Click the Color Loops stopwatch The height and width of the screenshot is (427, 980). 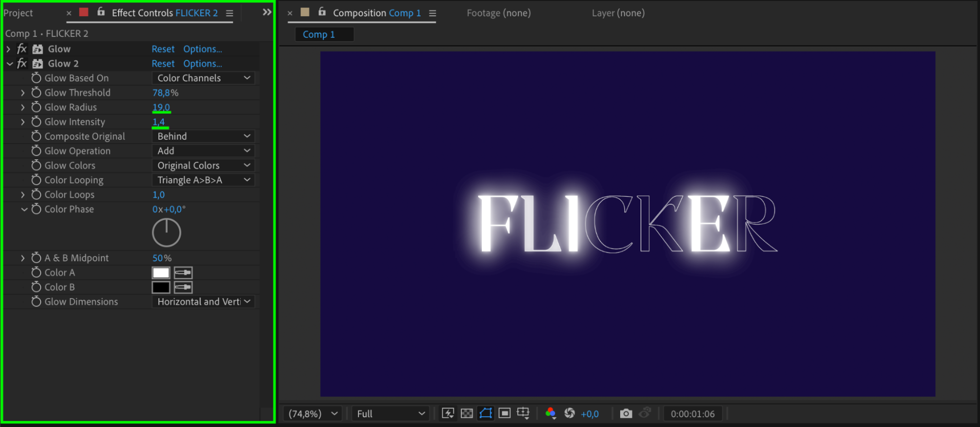36,195
